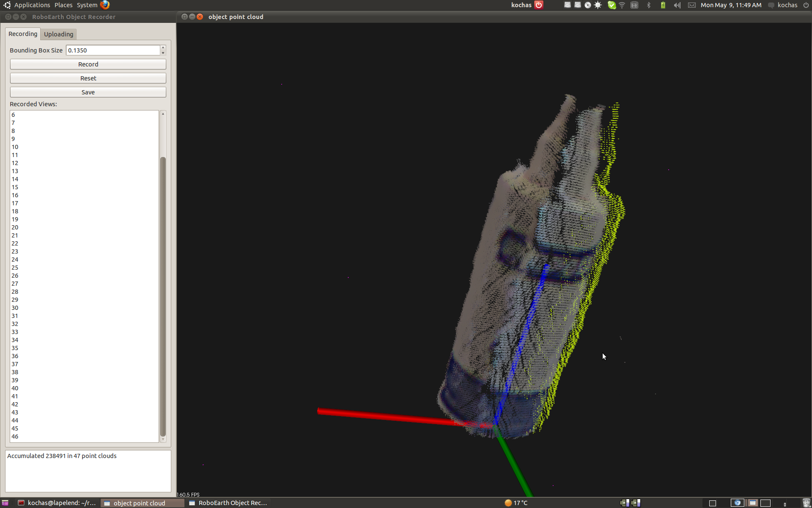Screen dimensions: 812x508
Task: Open the brightness sun applet
Action: coord(598,5)
